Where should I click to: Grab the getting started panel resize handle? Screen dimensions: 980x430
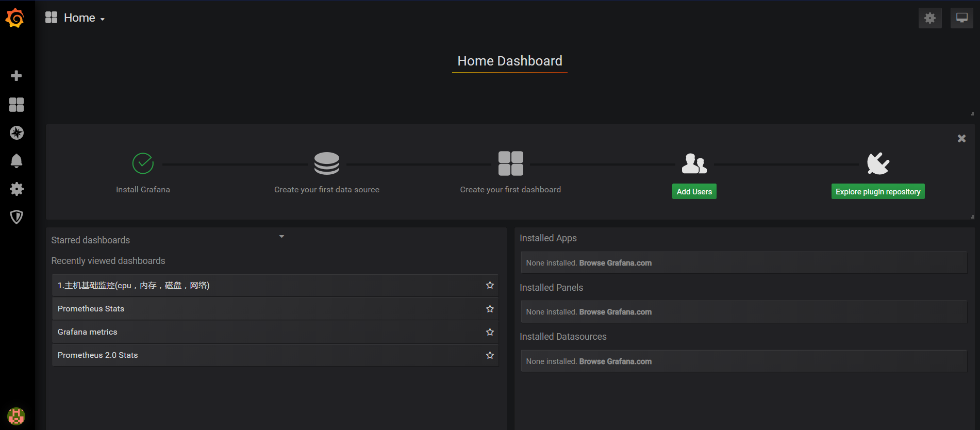click(x=972, y=217)
